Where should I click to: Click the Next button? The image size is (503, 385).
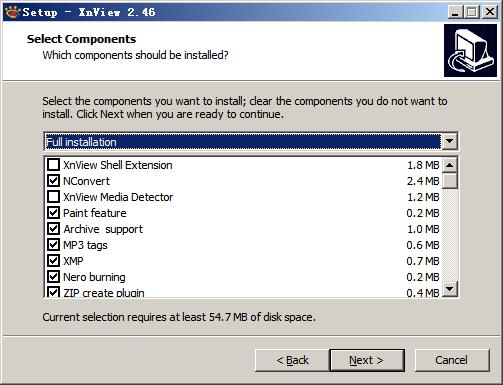pos(367,360)
